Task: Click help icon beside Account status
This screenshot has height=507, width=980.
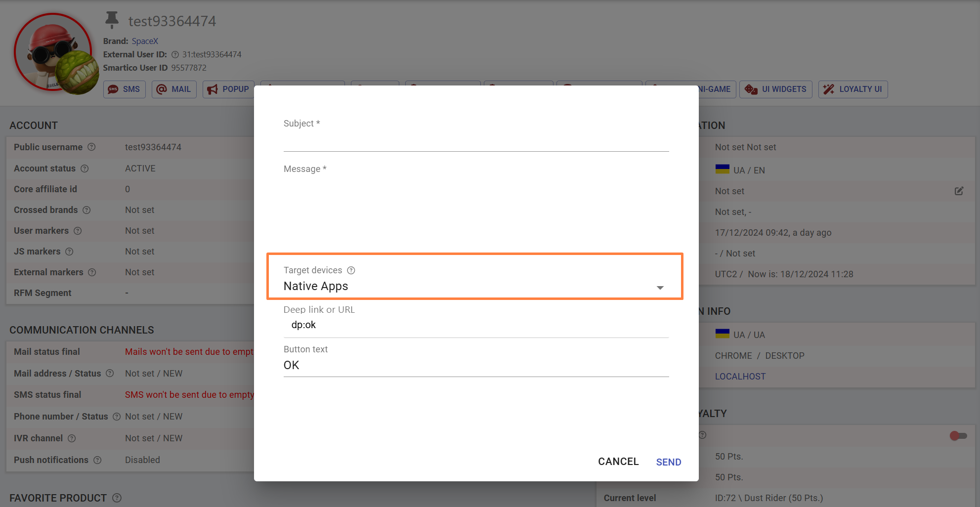Action: [x=85, y=169]
